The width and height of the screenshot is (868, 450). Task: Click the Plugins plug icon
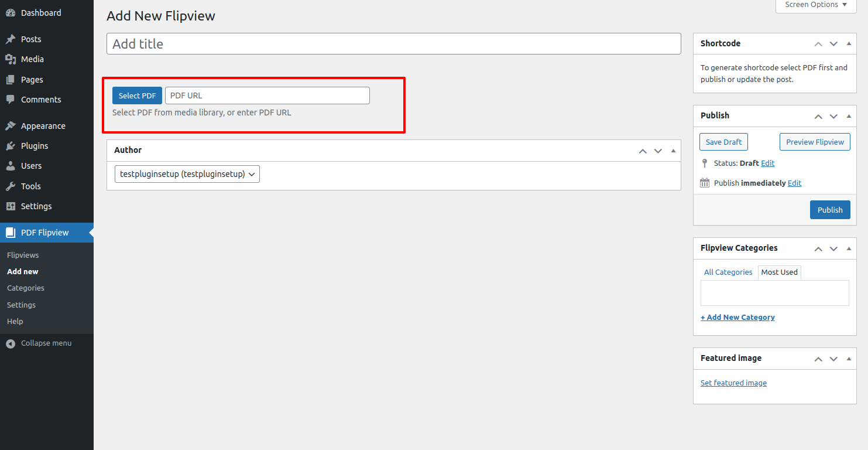click(11, 146)
